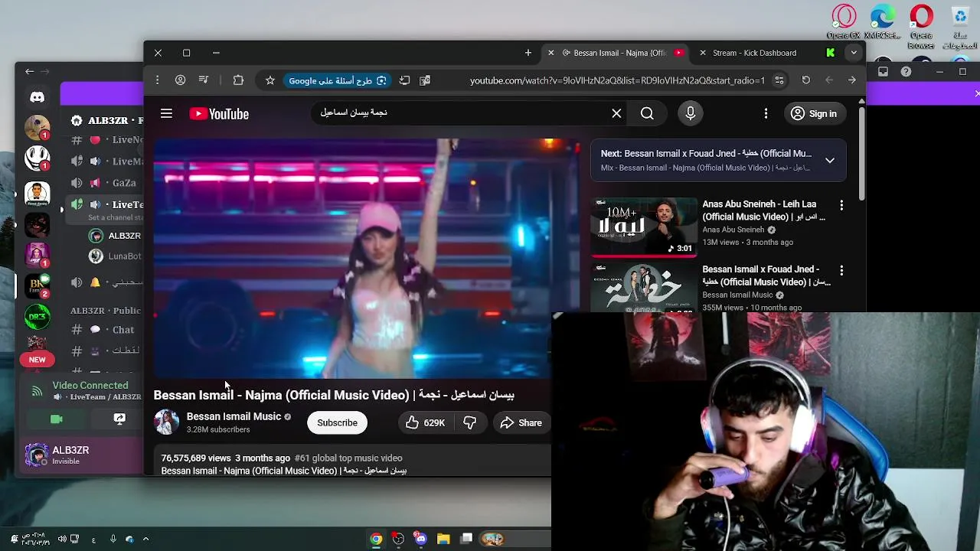The image size is (980, 551).
Task: Open browser profile icon
Action: [x=180, y=80]
